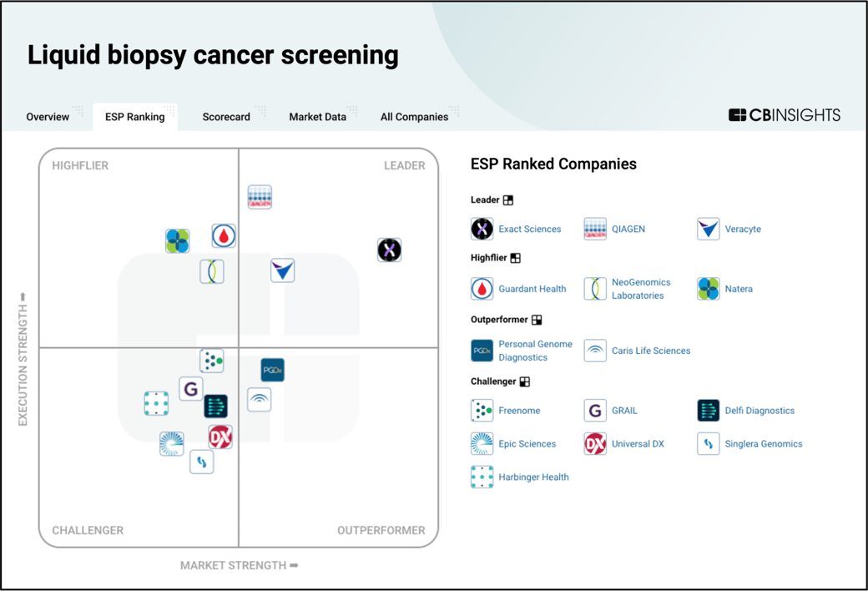Click the Personal Genome Diagnostics icon in the list
The height and width of the screenshot is (591, 868).
[482, 351]
